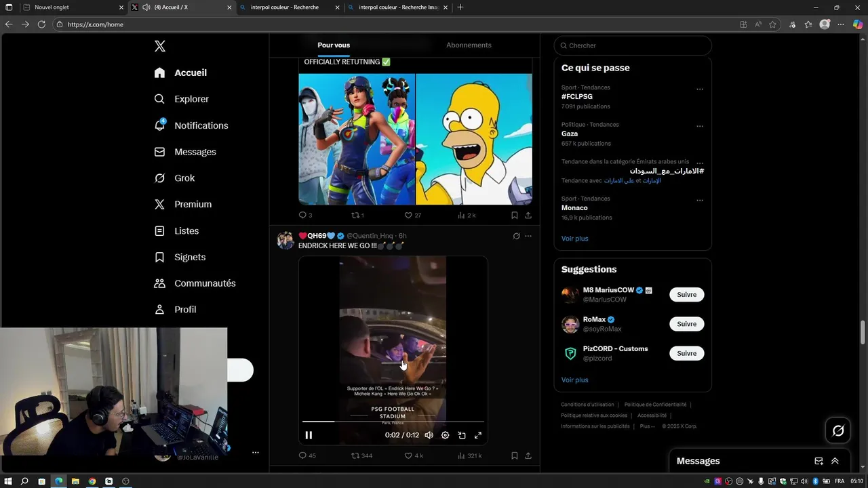Screen dimensions: 868x488
Task: Switch to the Pour vous tab
Action: [x=334, y=45]
